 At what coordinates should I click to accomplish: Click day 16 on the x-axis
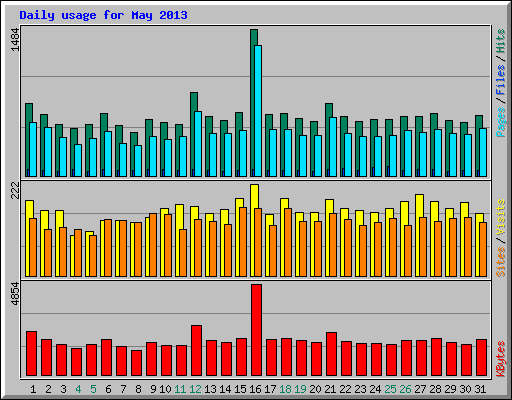255,389
